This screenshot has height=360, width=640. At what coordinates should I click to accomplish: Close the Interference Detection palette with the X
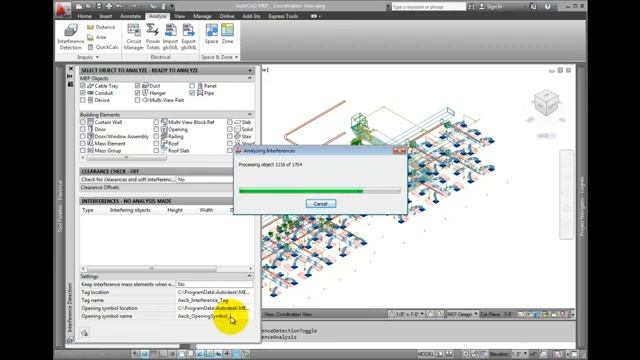70,69
